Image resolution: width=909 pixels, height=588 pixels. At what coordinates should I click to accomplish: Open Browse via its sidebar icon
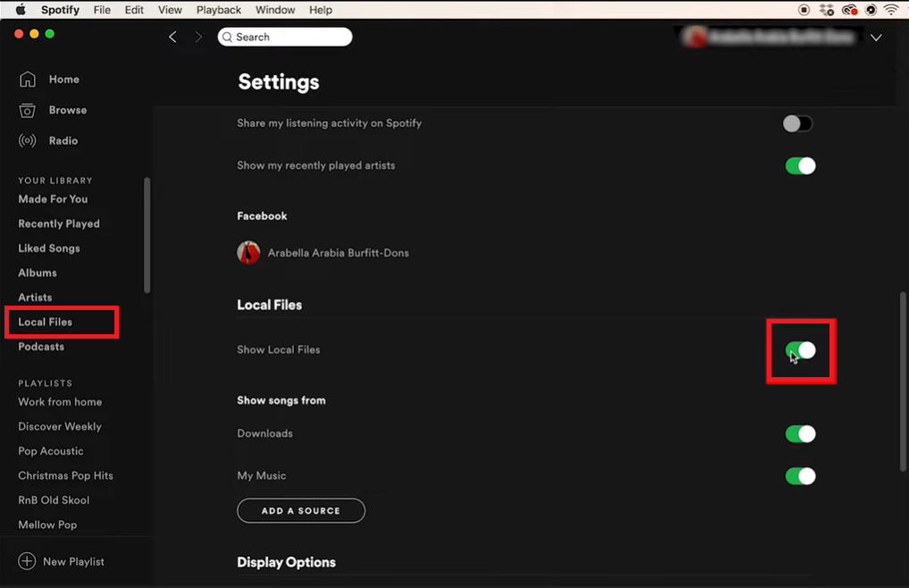27,110
